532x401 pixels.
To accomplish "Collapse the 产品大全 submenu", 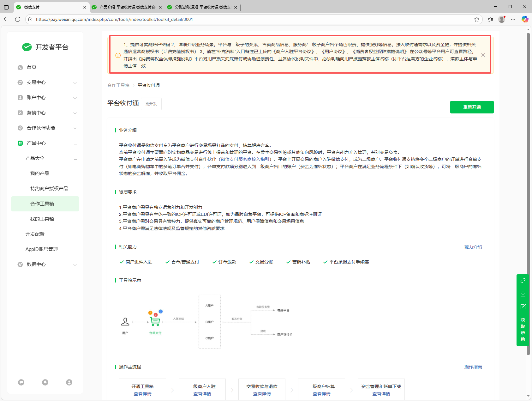I will (75, 159).
